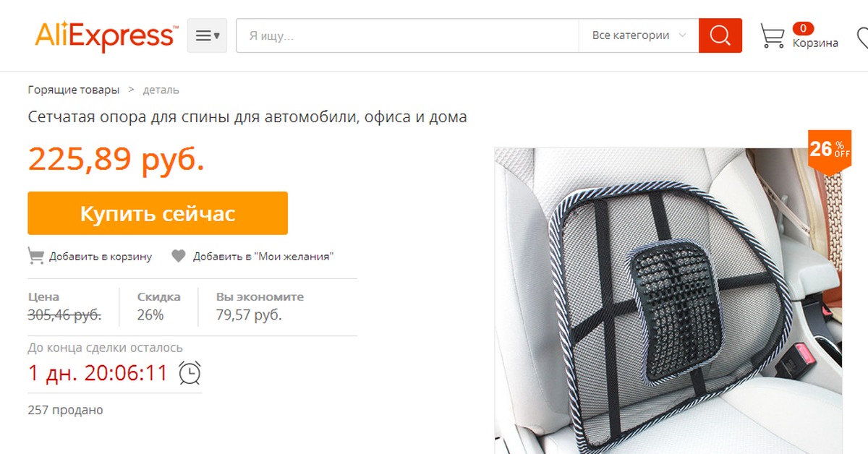
Task: Click the Купить сейчас button
Action: coord(158,213)
